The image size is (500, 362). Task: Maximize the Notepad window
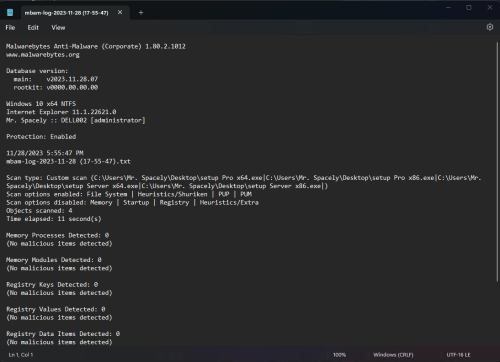(469, 7)
